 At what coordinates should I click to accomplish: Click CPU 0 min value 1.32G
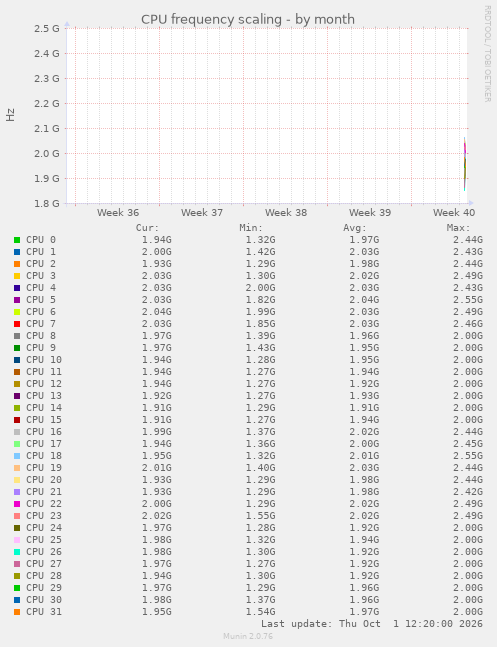point(260,240)
